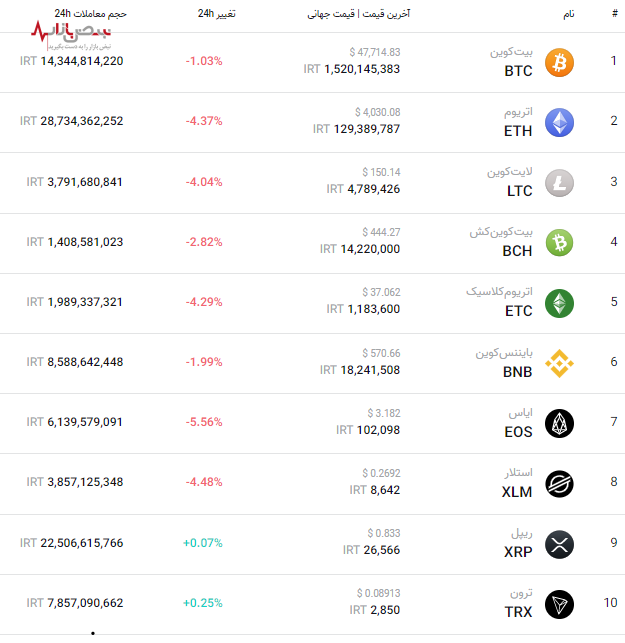Click the BNB price 18,241,508 IRT

pyautogui.click(x=360, y=370)
